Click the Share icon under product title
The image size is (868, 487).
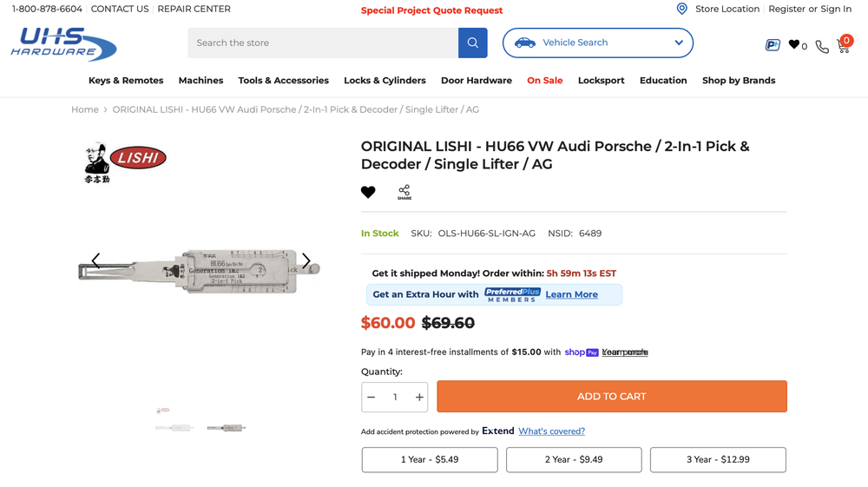coord(404,192)
